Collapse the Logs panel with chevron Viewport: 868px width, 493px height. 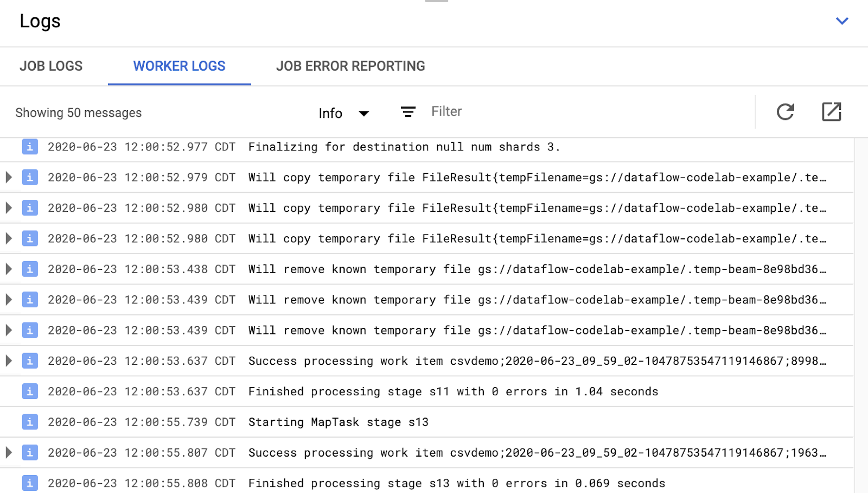[x=841, y=21]
